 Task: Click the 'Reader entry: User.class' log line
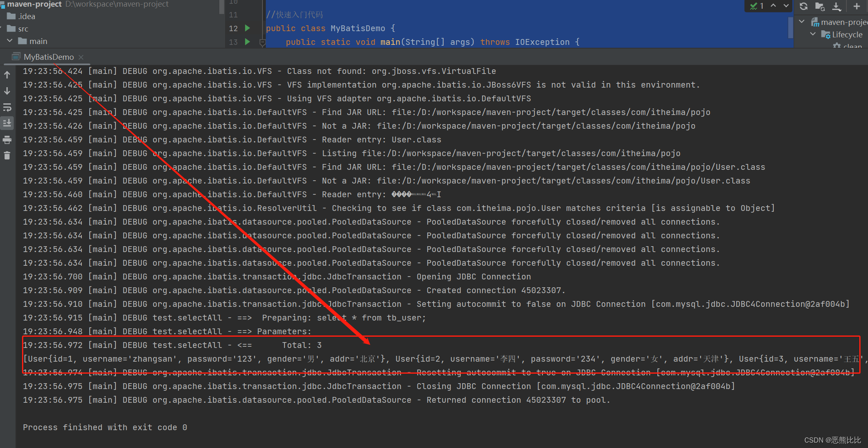(232, 140)
